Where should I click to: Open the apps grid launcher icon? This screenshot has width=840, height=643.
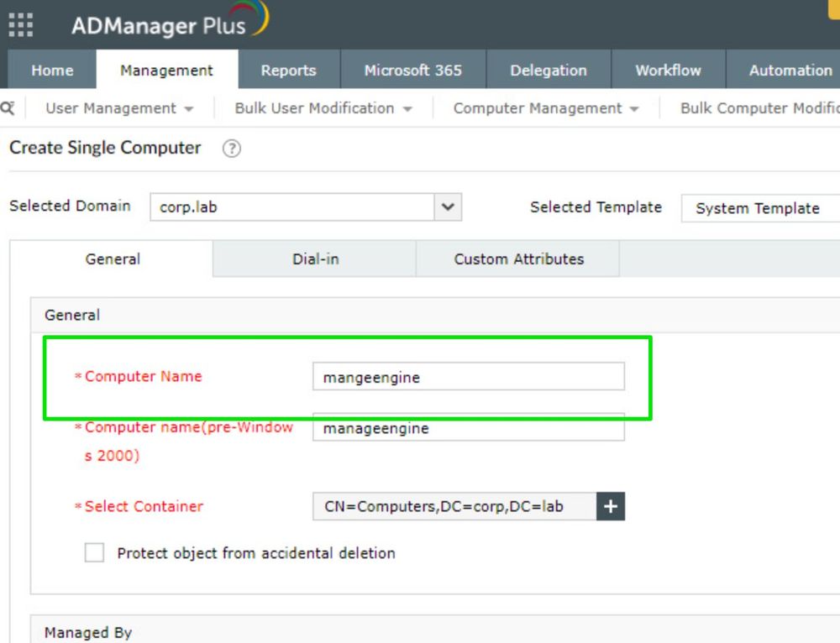[x=21, y=25]
